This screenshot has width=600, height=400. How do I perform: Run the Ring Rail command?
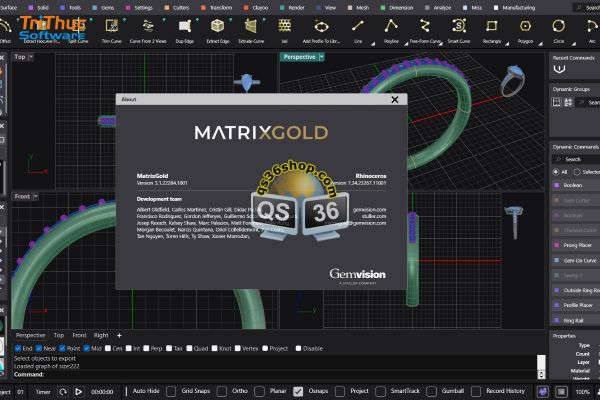[575, 320]
